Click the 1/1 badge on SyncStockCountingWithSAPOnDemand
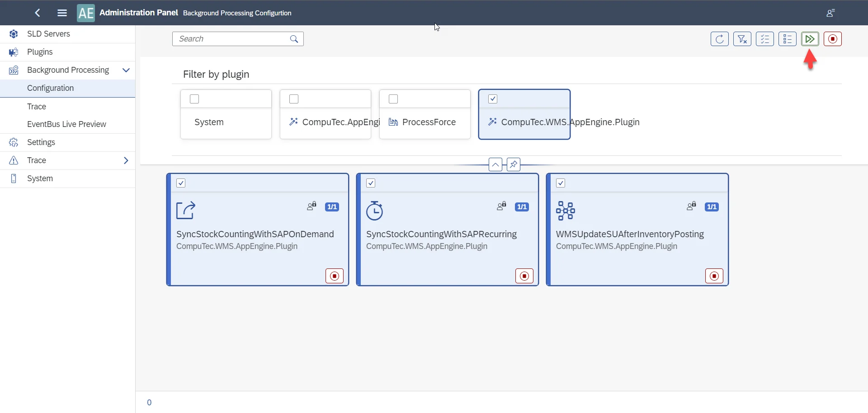868x413 pixels. coord(332,207)
